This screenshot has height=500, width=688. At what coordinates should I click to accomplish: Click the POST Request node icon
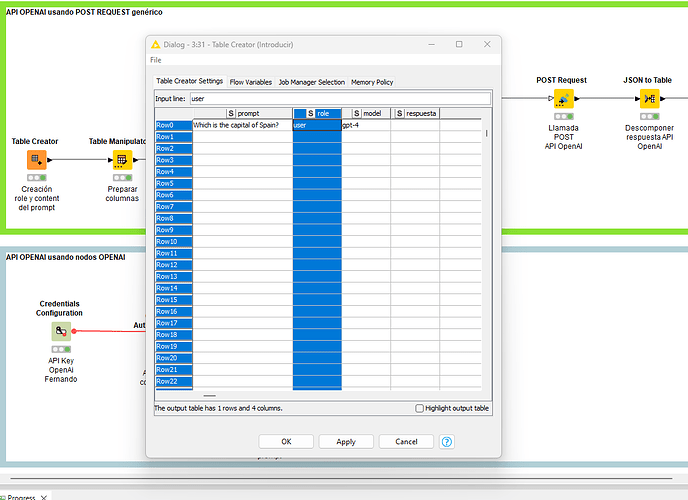tap(561, 99)
